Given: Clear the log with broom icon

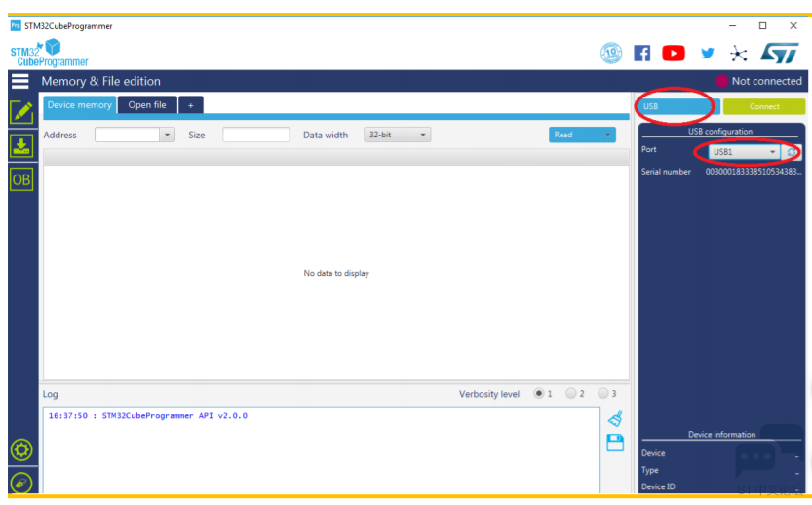Looking at the screenshot, I should pos(615,418).
